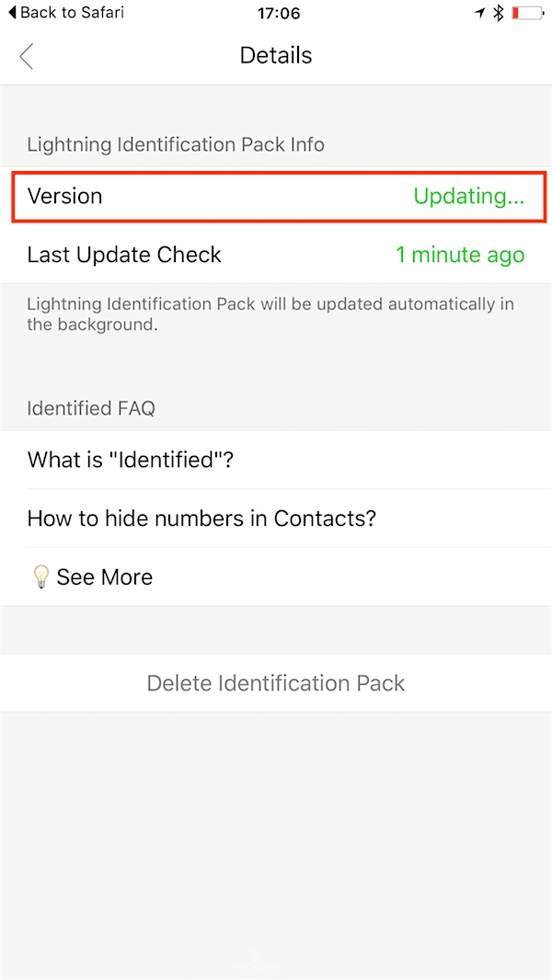Image resolution: width=552 pixels, height=980 pixels.
Task: Open How to hide numbers in Contacts
Action: pyautogui.click(x=201, y=518)
